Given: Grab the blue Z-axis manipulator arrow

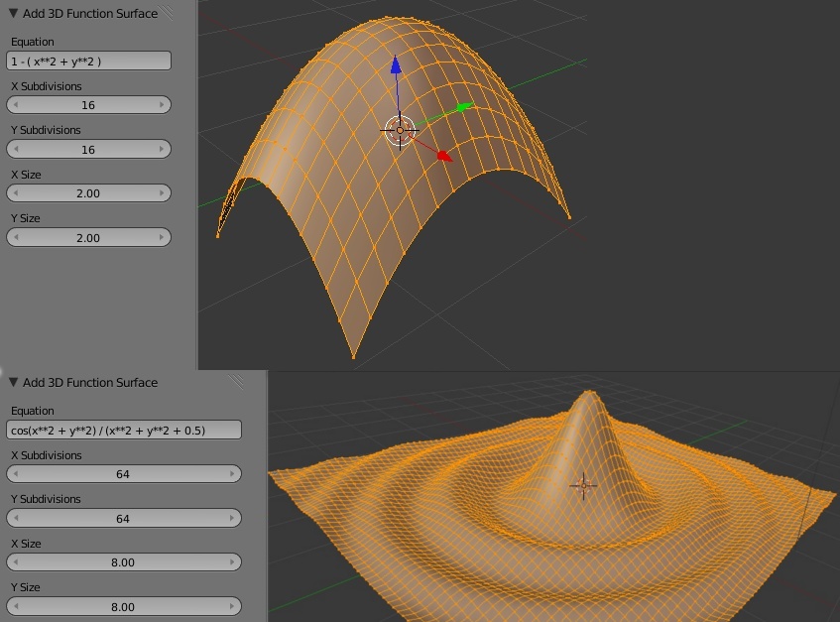Looking at the screenshot, I should pyautogui.click(x=396, y=64).
